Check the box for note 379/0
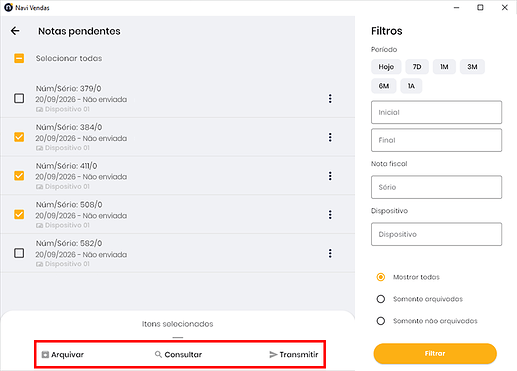The height and width of the screenshot is (371, 517). coord(19,98)
